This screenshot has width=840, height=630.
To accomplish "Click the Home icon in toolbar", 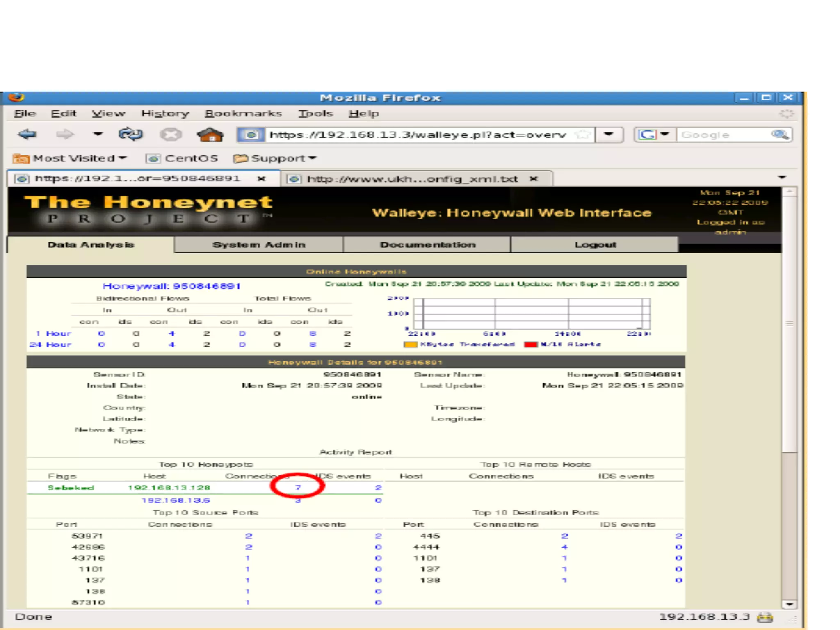I will pos(210,134).
